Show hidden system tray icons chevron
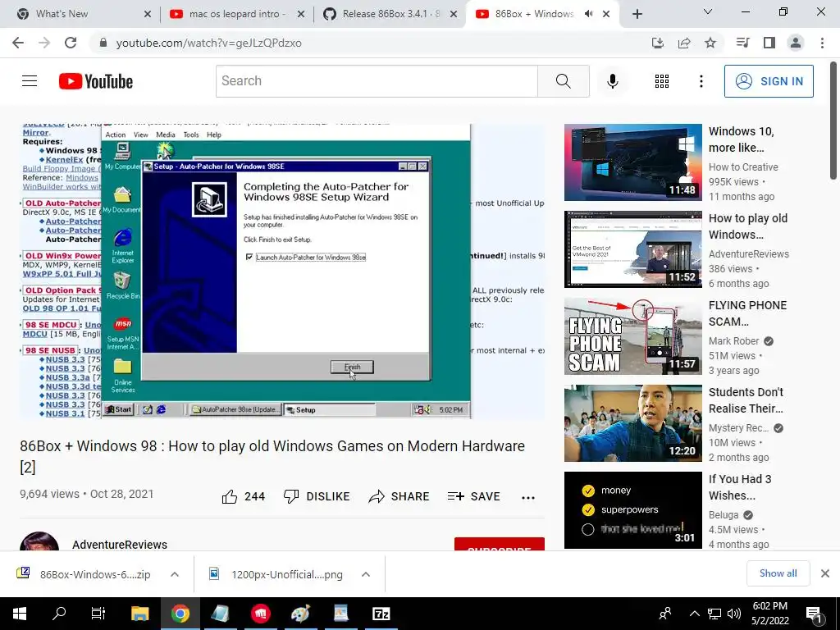840x630 pixels. tap(694, 614)
